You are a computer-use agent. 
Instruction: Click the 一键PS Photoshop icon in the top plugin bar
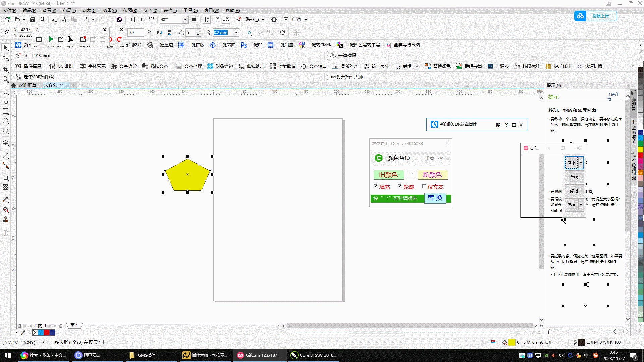[x=252, y=45]
